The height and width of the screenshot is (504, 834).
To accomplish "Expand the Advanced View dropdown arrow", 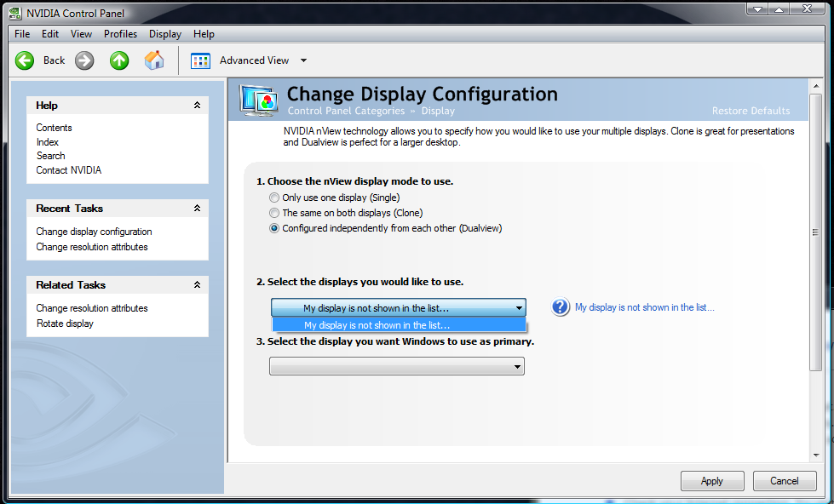I will [304, 60].
